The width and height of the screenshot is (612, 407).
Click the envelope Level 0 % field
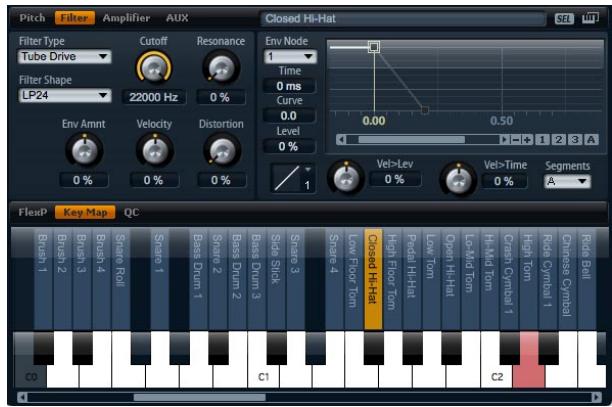coord(289,147)
